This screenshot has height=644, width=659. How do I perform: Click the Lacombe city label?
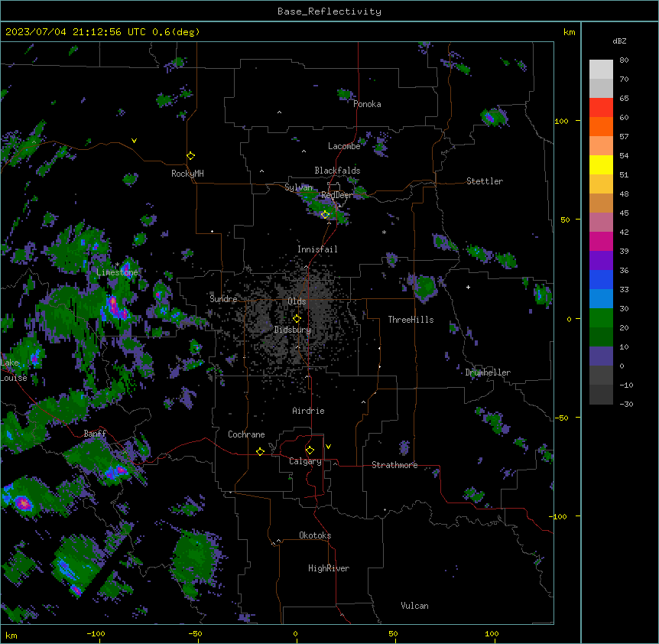pyautogui.click(x=344, y=146)
